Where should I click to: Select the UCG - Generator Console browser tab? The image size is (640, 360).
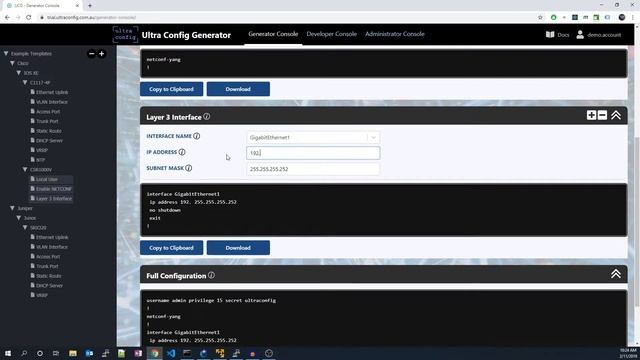click(x=41, y=6)
